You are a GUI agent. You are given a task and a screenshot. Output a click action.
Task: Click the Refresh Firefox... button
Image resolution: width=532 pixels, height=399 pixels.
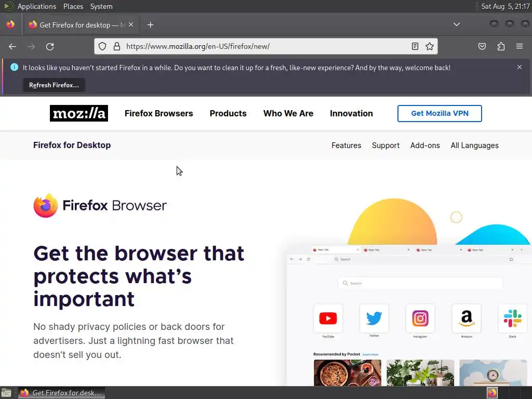click(x=54, y=85)
